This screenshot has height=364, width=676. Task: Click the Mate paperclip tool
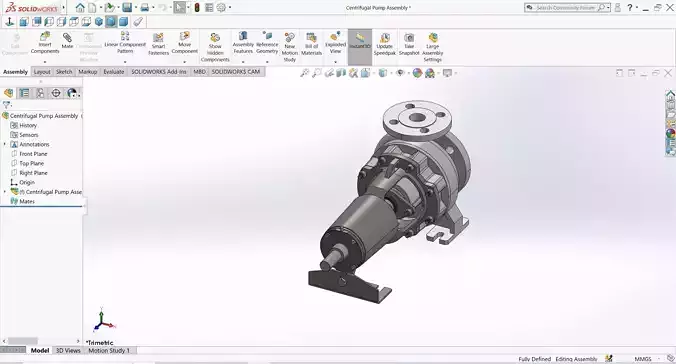point(67,41)
